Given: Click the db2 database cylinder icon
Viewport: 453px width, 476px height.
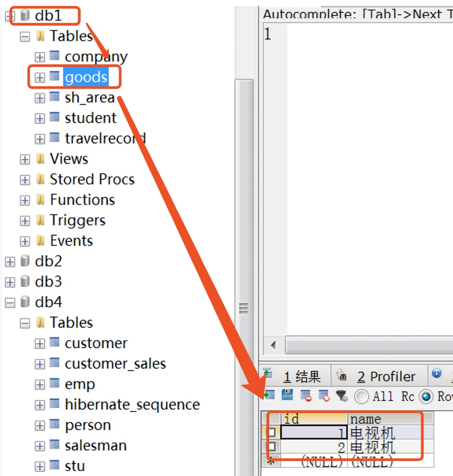Looking at the screenshot, I should pyautogui.click(x=25, y=261).
